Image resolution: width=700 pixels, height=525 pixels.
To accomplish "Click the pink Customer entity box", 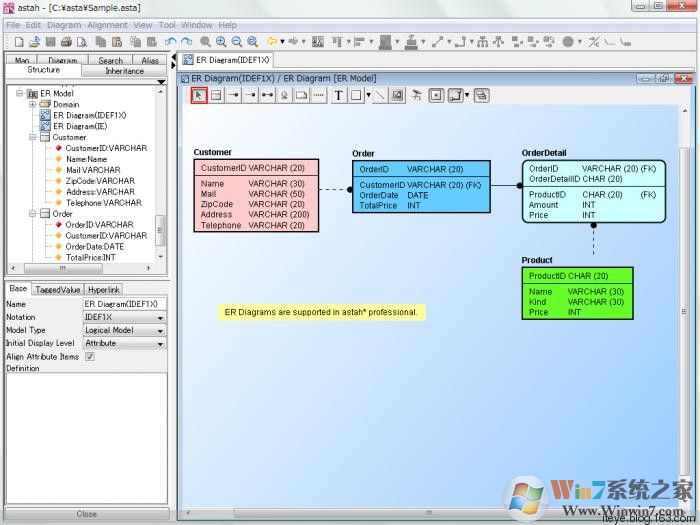I will (256, 196).
